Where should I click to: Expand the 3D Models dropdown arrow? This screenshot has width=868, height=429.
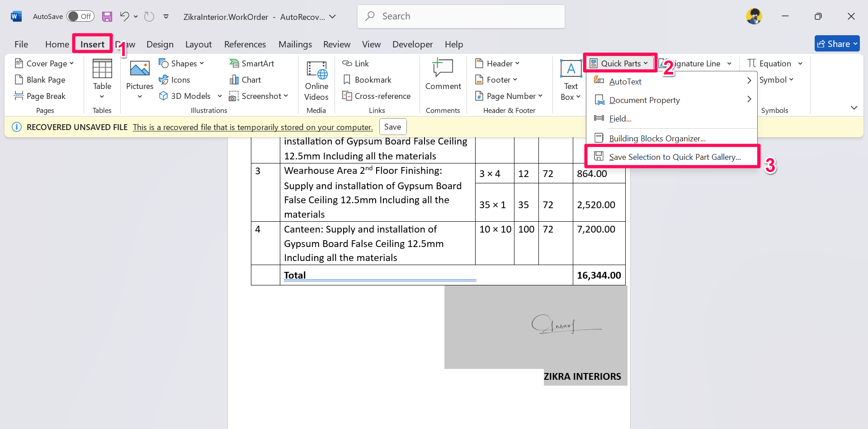tap(220, 96)
